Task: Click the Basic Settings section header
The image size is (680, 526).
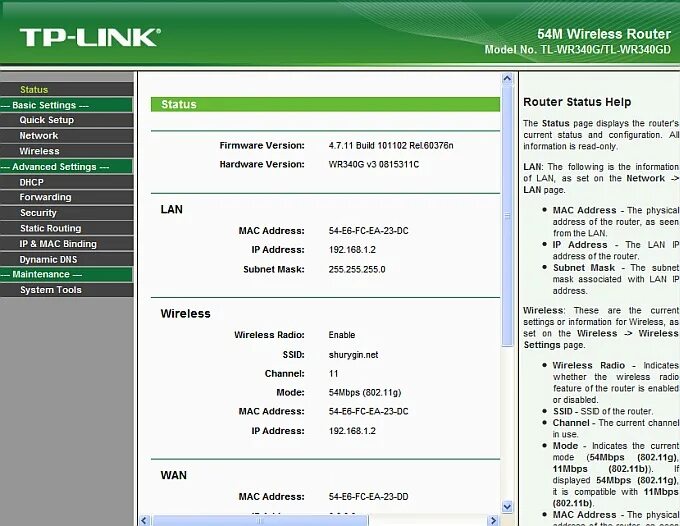Action: [66, 105]
